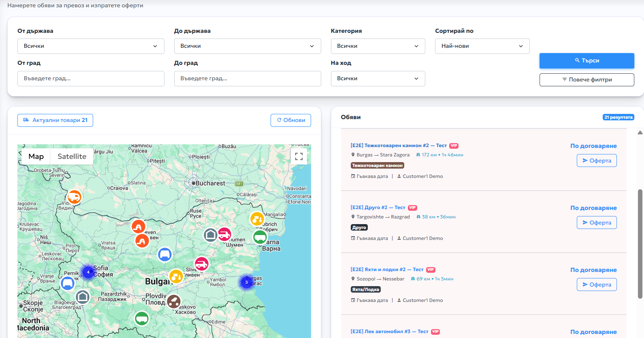Switch the map to Map view
644x338 pixels.
(x=36, y=156)
